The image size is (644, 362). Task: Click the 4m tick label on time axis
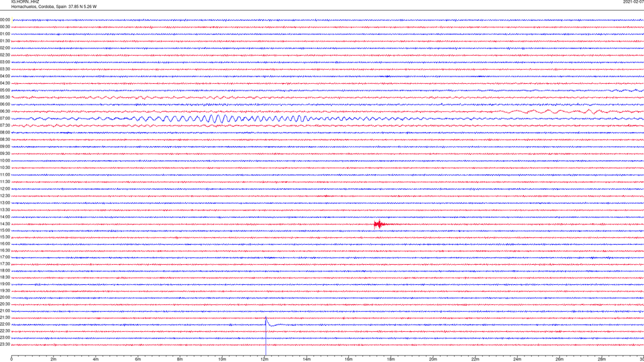96,359
